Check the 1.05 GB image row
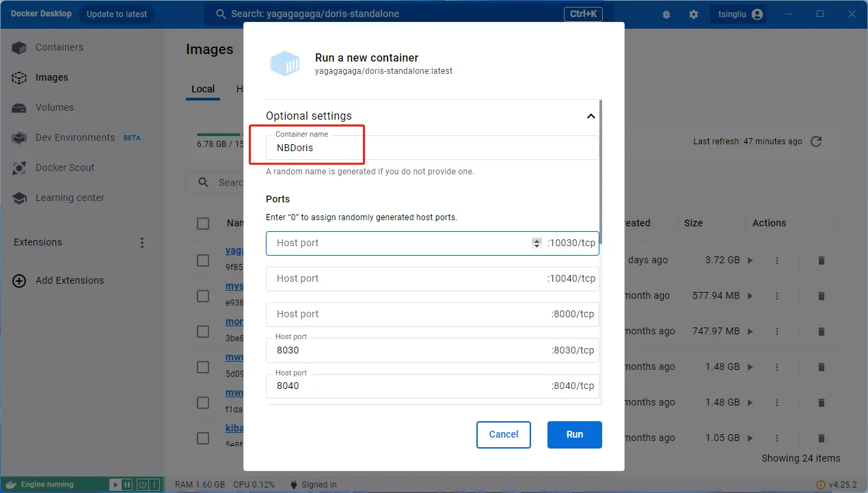Image resolution: width=868 pixels, height=493 pixels. pyautogui.click(x=203, y=438)
